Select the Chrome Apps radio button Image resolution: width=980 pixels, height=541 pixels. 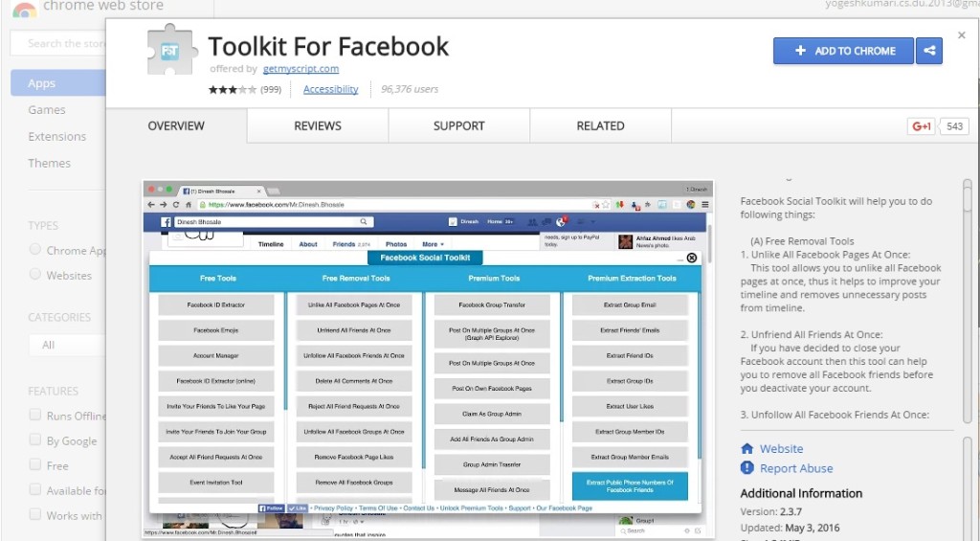[35, 250]
